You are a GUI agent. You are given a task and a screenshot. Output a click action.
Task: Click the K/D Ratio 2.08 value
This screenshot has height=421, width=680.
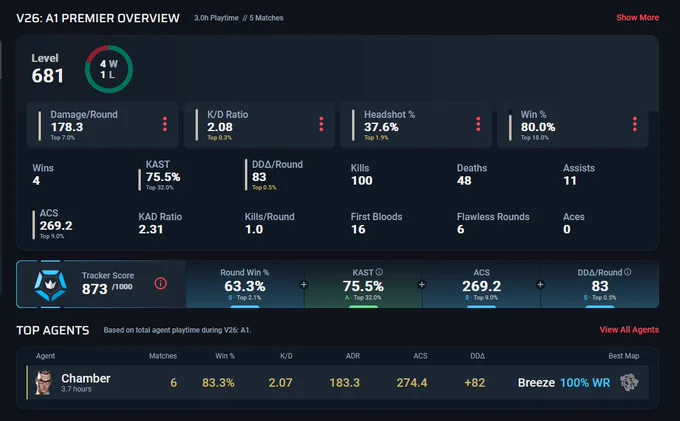(x=220, y=127)
